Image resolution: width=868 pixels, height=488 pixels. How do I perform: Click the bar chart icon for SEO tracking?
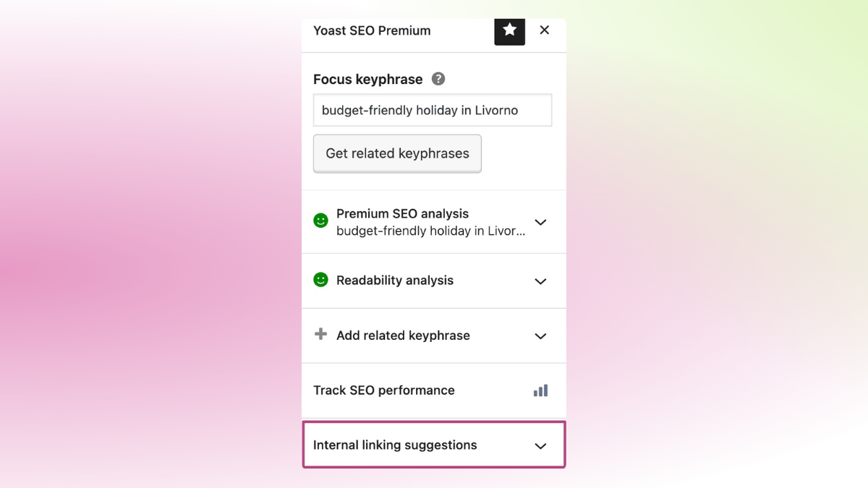point(540,390)
